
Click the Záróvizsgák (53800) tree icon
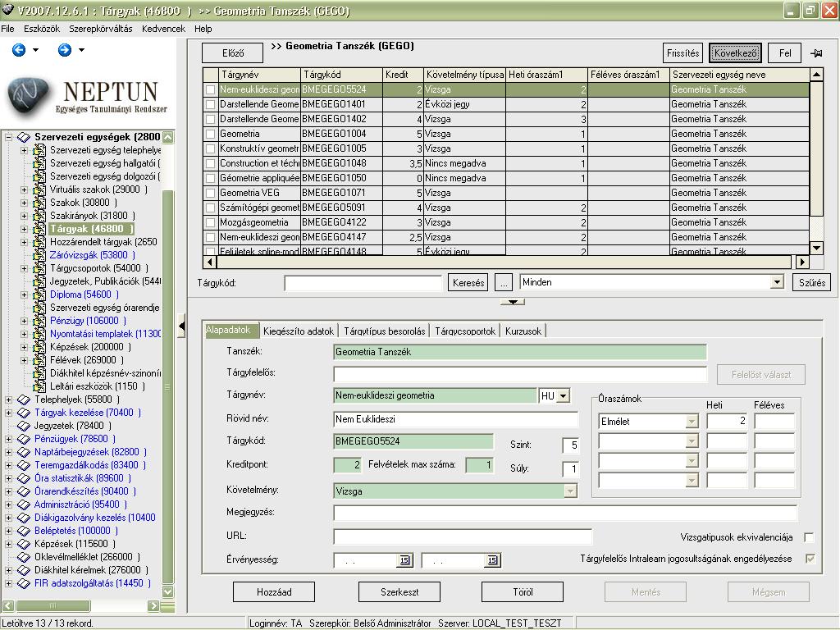39,256
